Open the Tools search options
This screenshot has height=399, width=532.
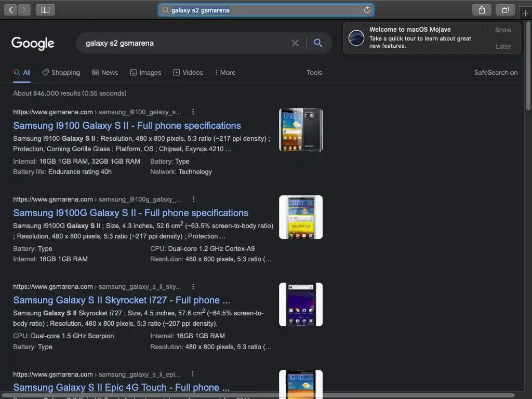tap(314, 73)
